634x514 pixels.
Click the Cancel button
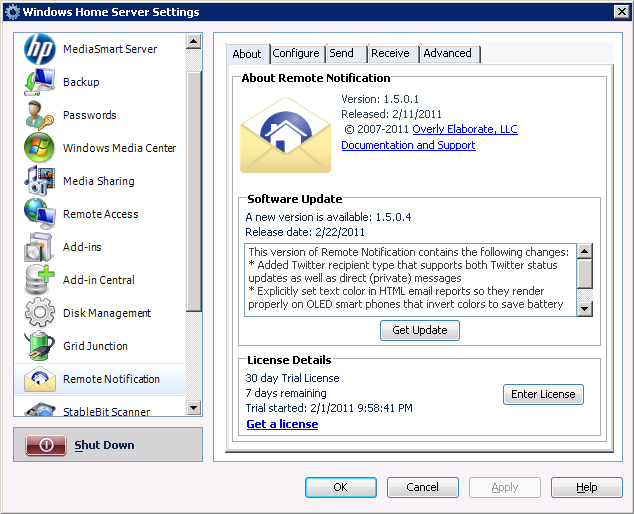[423, 487]
